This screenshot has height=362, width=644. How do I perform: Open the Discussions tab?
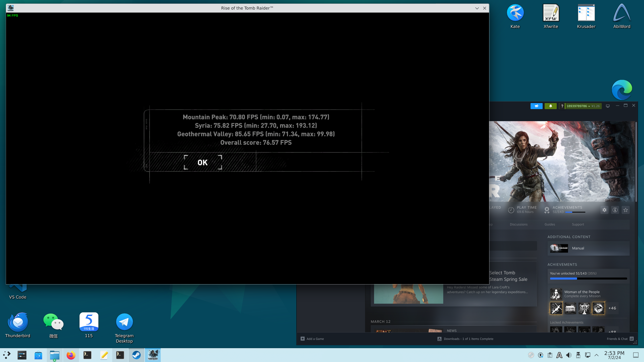click(x=518, y=224)
